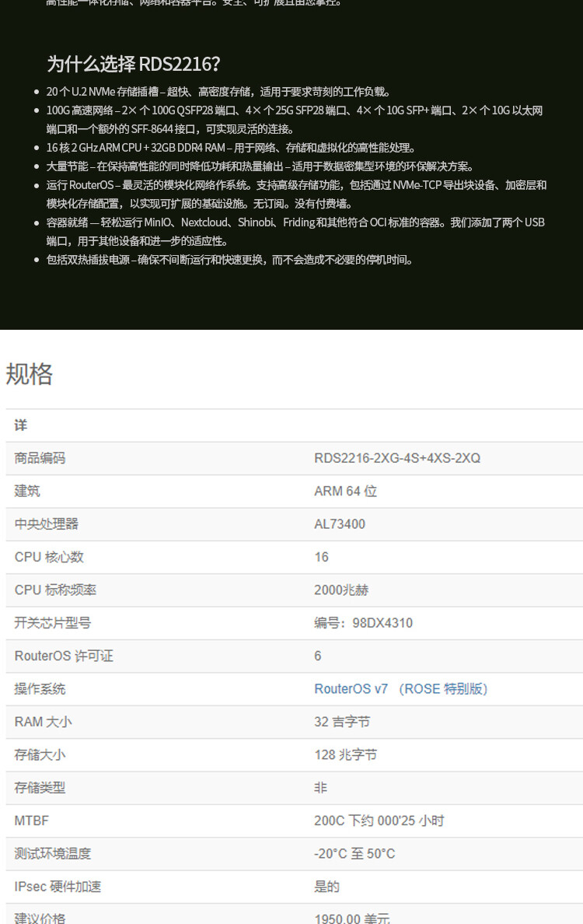Select the value 32 吉字节
The image size is (583, 924).
(x=342, y=722)
